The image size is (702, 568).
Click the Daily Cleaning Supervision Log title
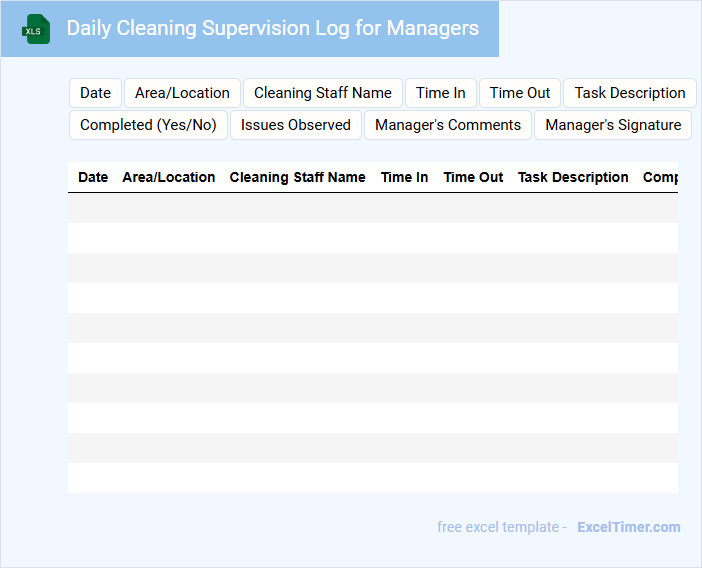[273, 28]
